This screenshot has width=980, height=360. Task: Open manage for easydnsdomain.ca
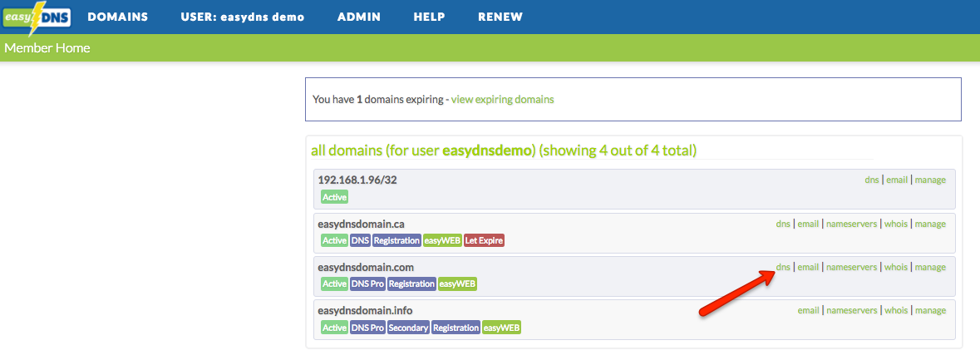coord(930,224)
